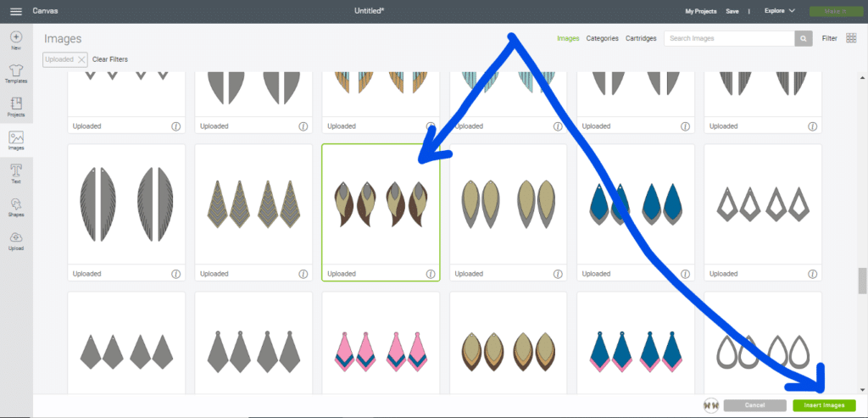The image size is (868, 418).
Task: Click the Search Images field
Action: pyautogui.click(x=729, y=38)
